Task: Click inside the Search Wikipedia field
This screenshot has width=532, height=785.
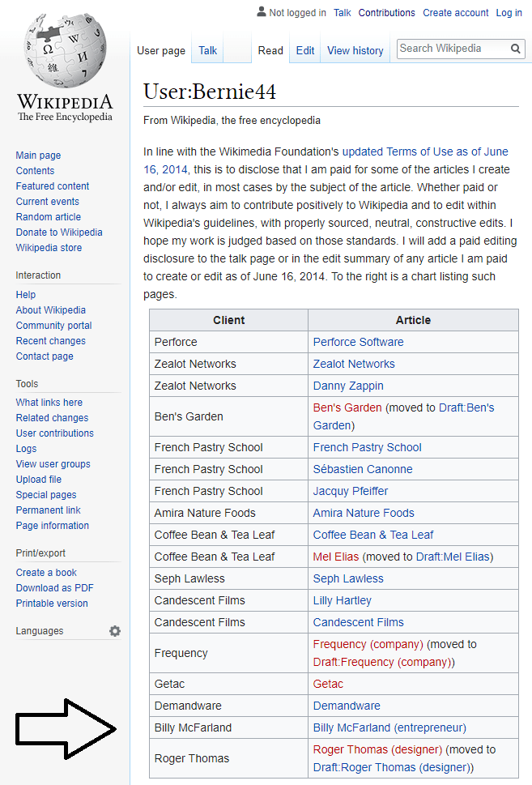Action: [452, 49]
